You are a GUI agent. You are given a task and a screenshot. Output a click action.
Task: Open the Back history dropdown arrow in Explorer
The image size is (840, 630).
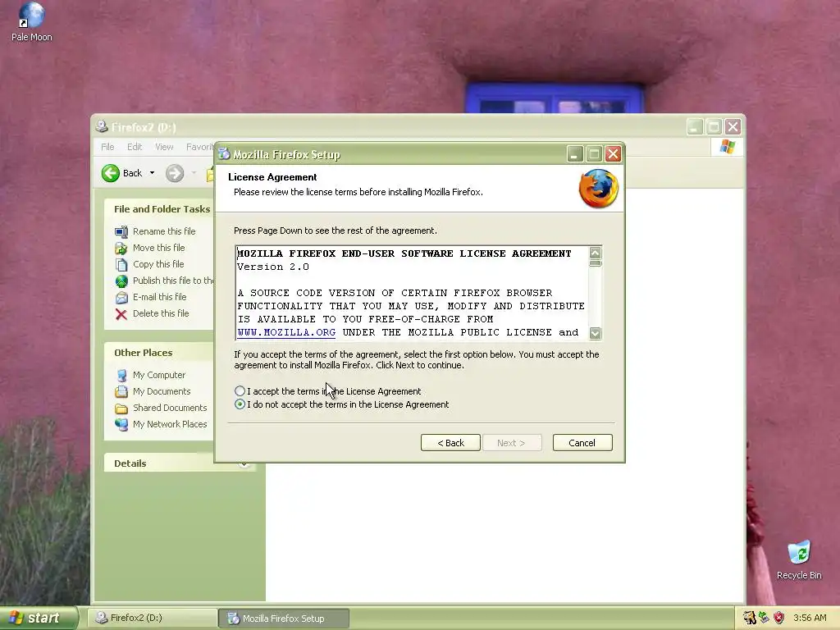(x=152, y=173)
